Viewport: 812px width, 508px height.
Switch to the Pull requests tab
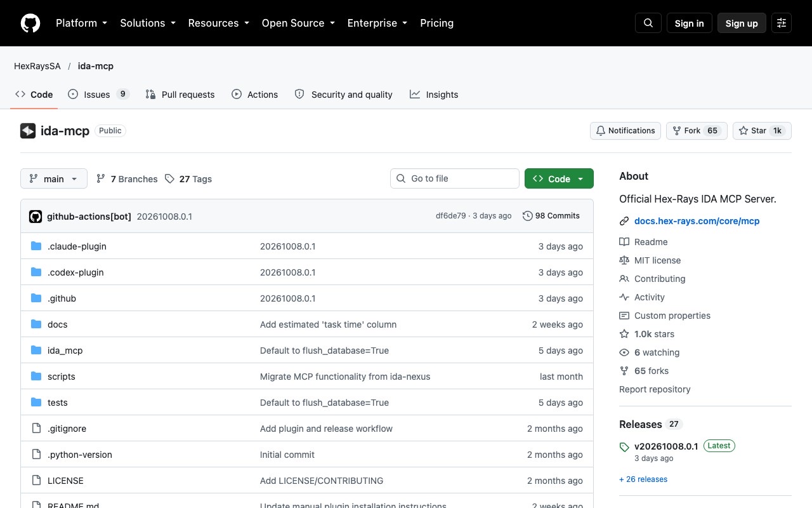tap(180, 95)
